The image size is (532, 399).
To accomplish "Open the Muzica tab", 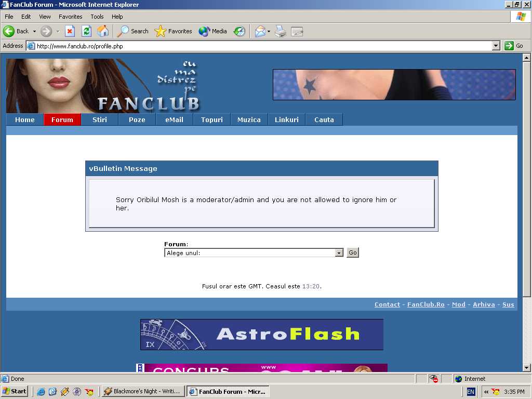I will (249, 119).
